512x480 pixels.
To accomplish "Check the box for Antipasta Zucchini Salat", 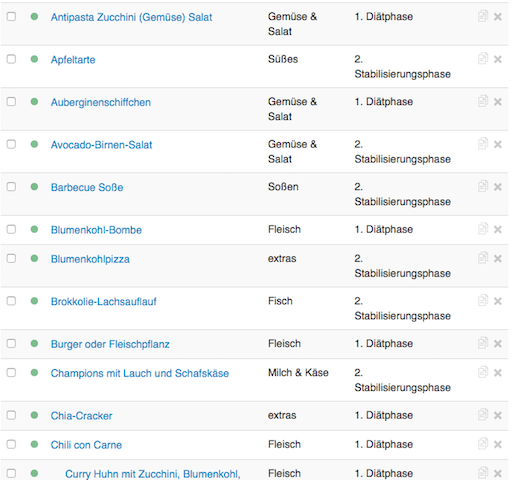I will click(11, 16).
